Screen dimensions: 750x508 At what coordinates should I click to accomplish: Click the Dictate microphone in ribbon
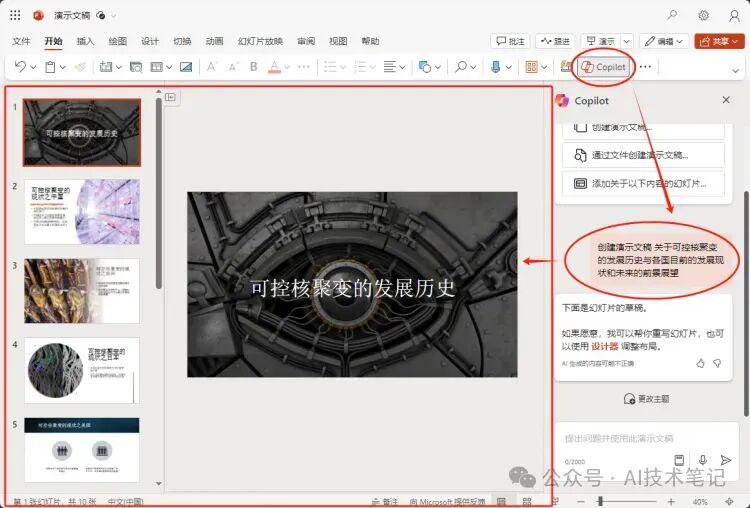[496, 67]
